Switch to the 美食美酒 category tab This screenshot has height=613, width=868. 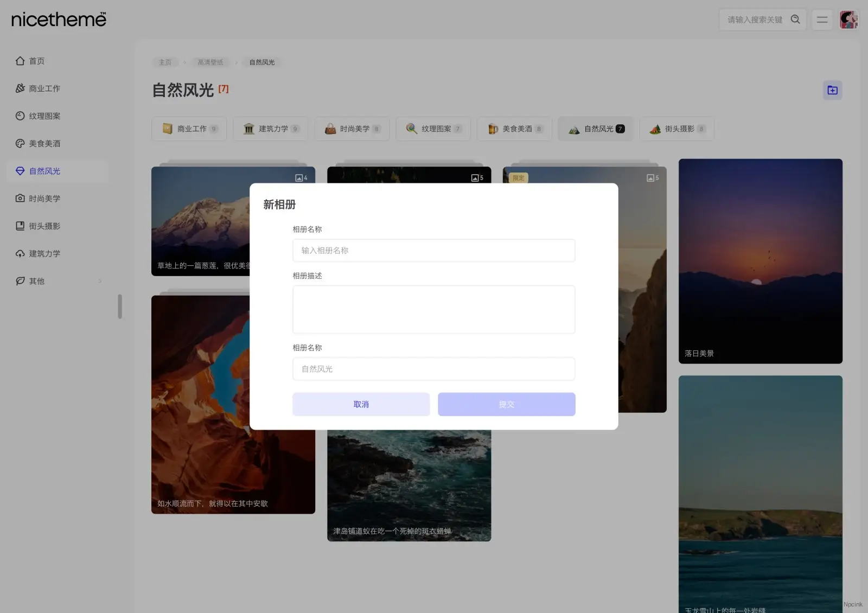point(514,129)
